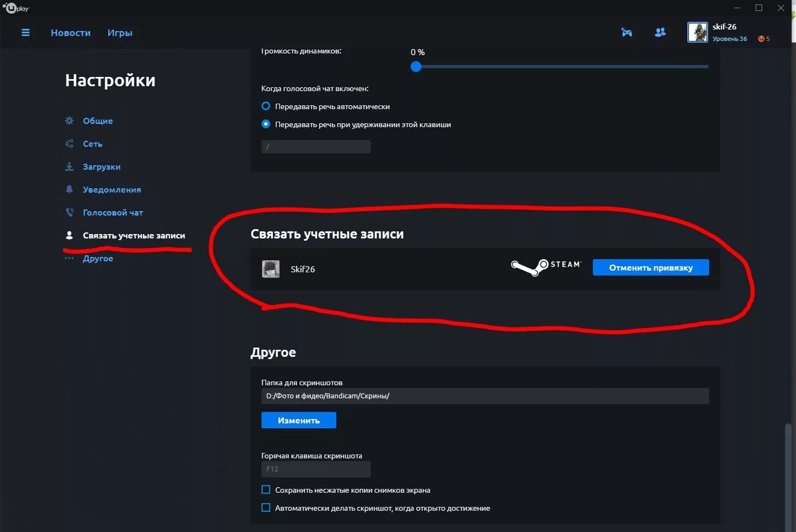This screenshot has height=532, width=796.
Task: Select Голосовой чат settings section
Action: pyautogui.click(x=113, y=212)
